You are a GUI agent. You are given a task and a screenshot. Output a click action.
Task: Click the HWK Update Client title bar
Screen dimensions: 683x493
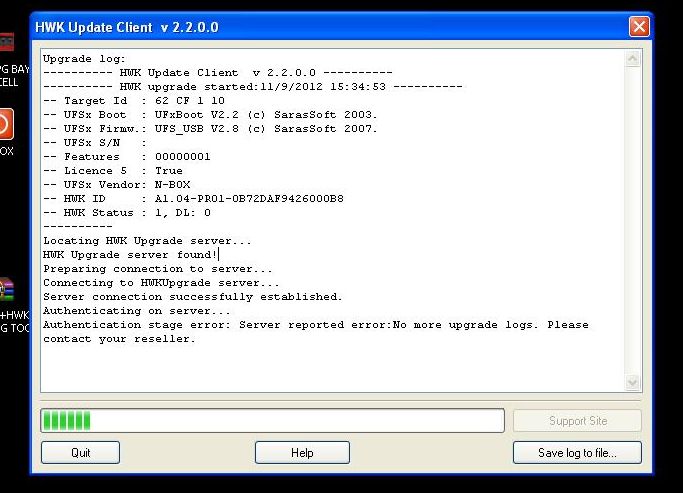click(x=331, y=27)
